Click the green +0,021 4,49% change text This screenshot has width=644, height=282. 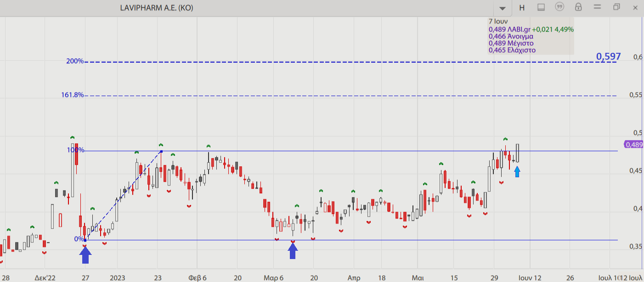click(553, 29)
